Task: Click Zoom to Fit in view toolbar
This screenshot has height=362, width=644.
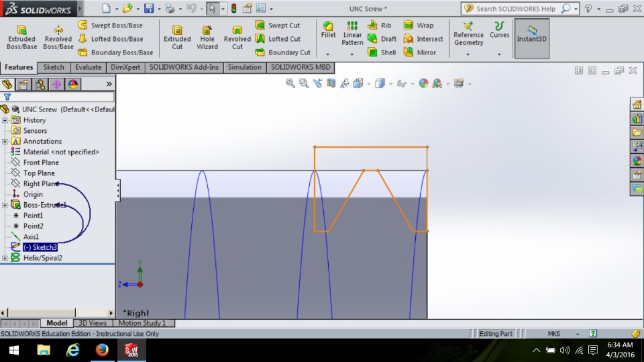Action: point(290,83)
